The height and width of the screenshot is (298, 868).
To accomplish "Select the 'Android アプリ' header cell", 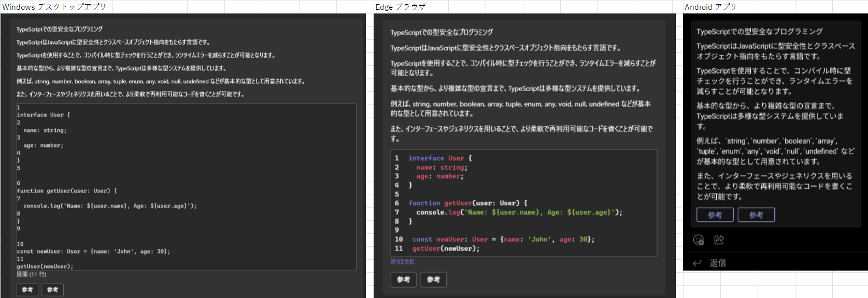I will pos(710,7).
